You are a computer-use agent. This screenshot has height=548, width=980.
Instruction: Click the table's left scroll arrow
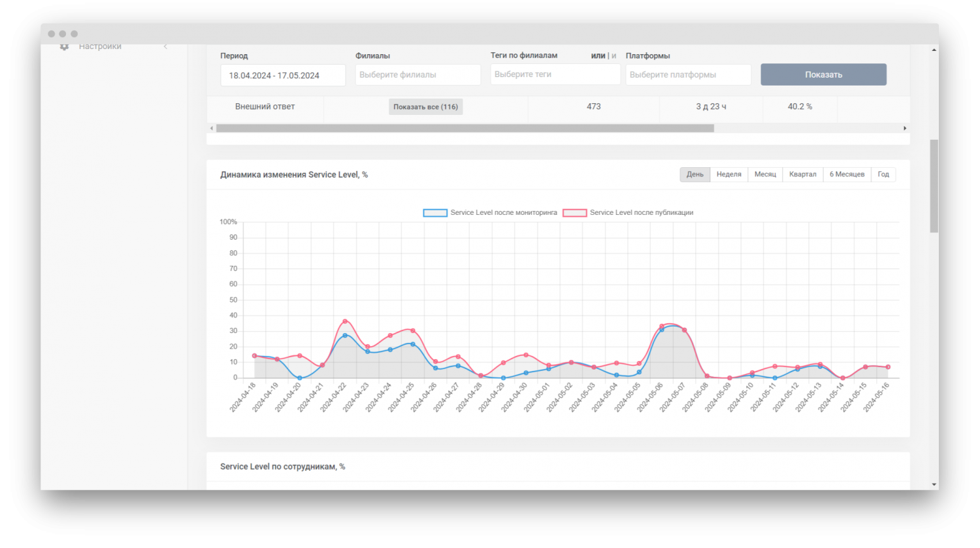coord(211,129)
